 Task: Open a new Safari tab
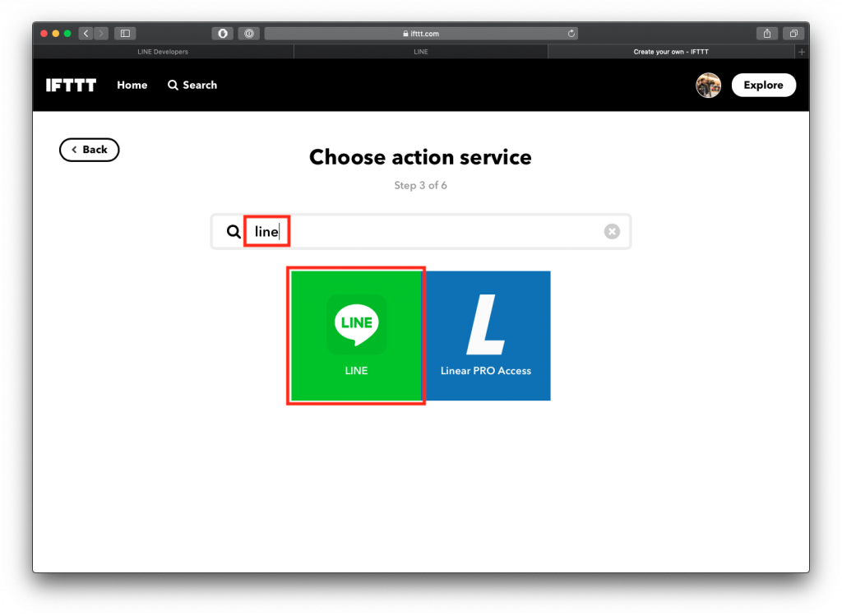[x=801, y=52]
